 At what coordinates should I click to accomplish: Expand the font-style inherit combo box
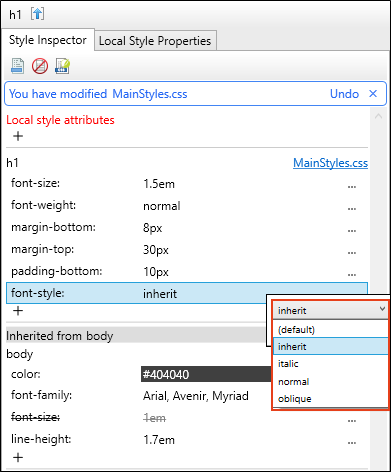pos(330,310)
